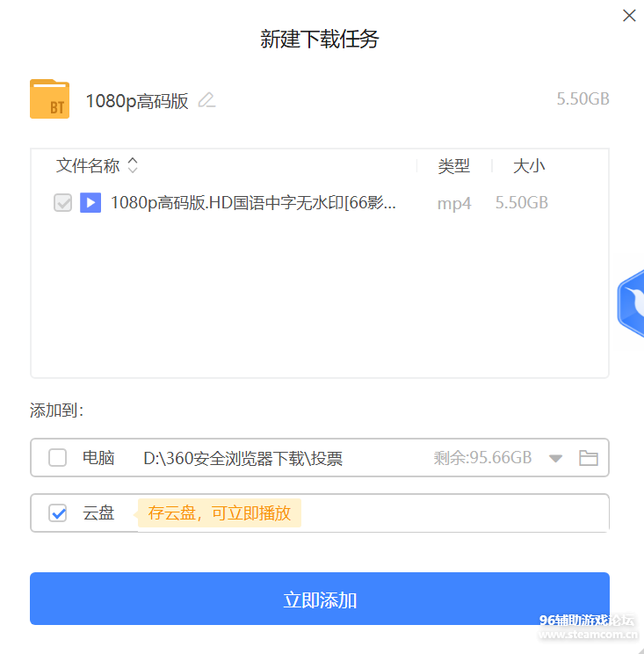Click the D:\360安全浏览器下载 path field

coord(242,457)
